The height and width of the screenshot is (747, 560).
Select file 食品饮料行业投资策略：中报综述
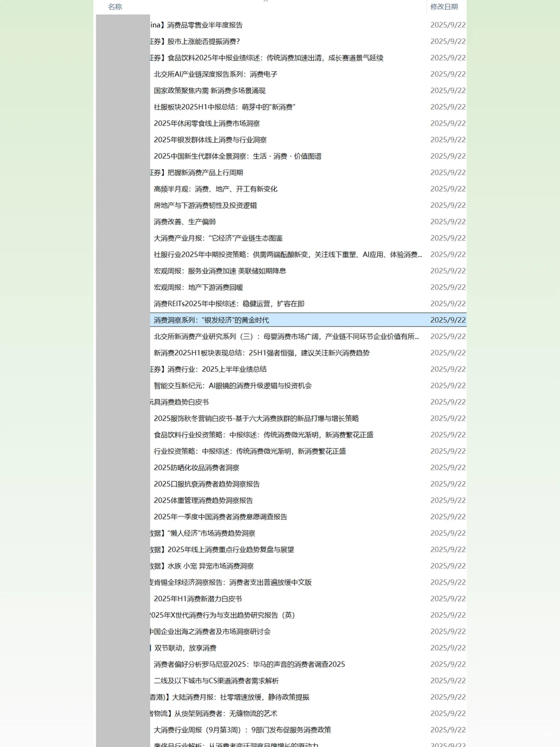[263, 435]
